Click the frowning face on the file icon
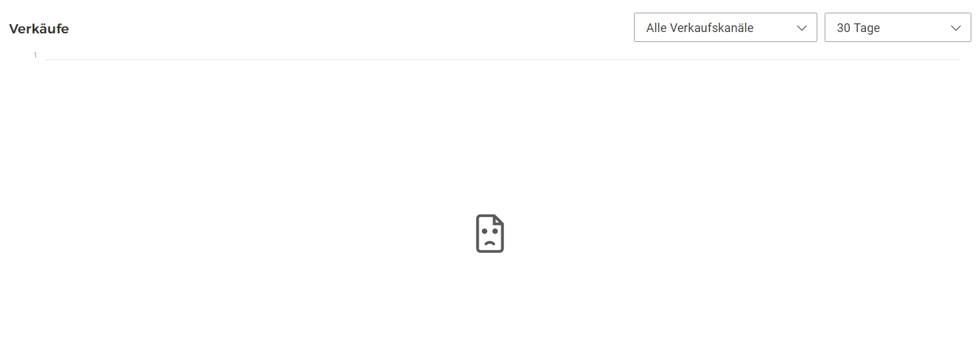 coord(490,237)
